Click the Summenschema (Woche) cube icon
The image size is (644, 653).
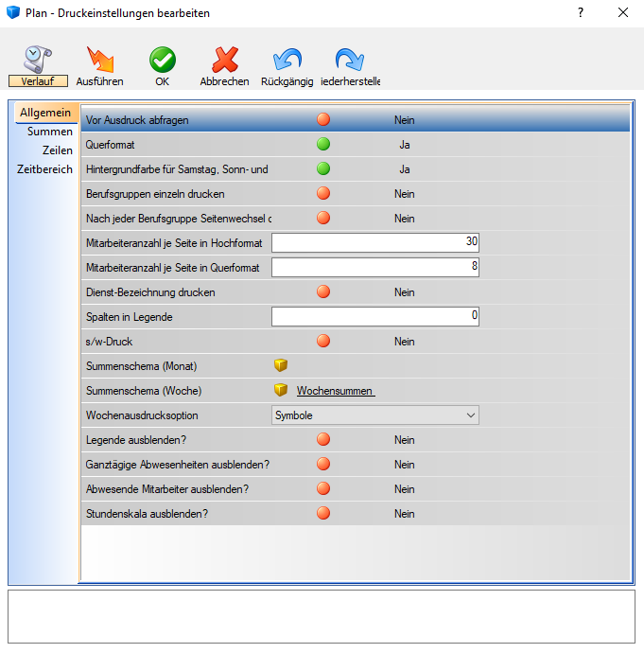pos(281,390)
